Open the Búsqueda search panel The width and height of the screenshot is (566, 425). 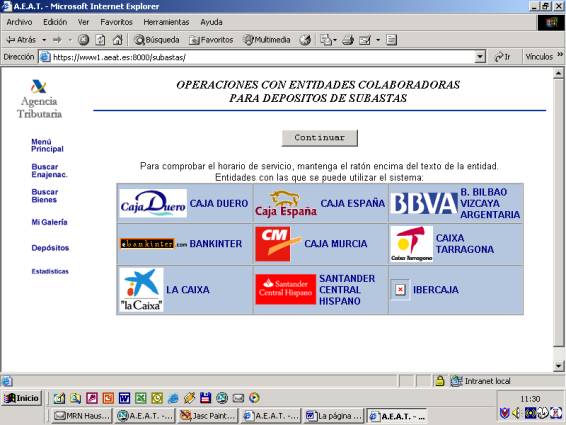click(x=157, y=40)
